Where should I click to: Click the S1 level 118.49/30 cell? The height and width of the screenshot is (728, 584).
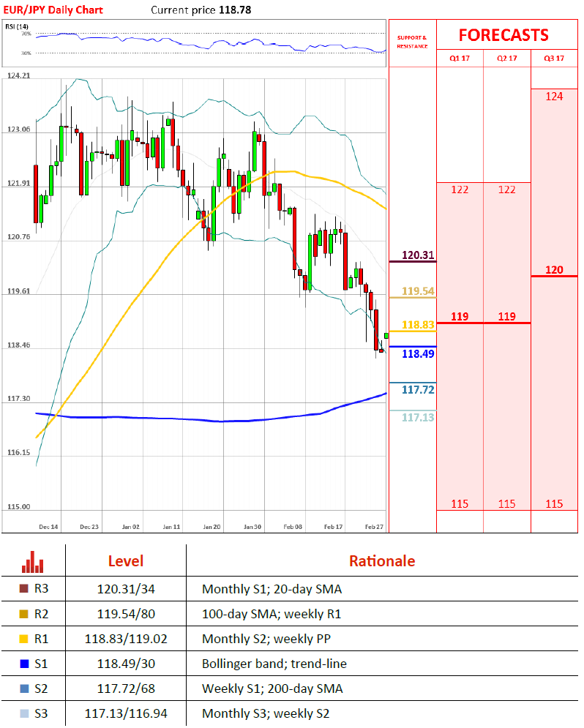point(126,664)
